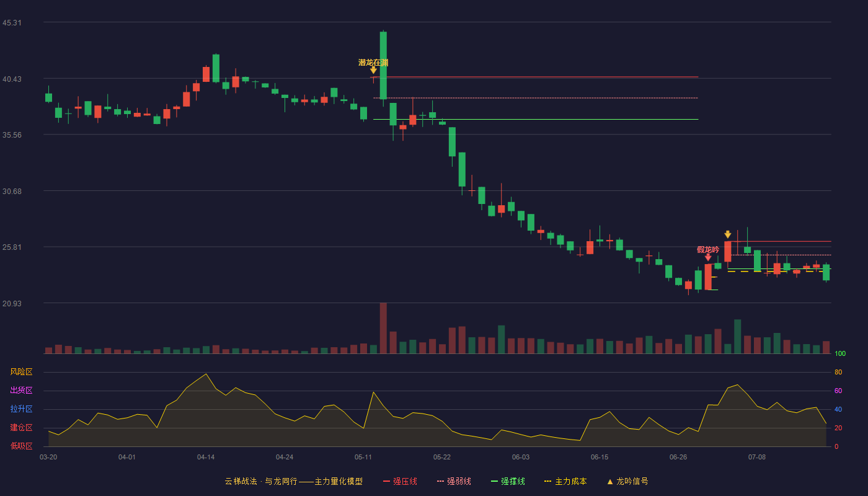Click the 05-11 date label
The height and width of the screenshot is (496, 868).
[363, 457]
